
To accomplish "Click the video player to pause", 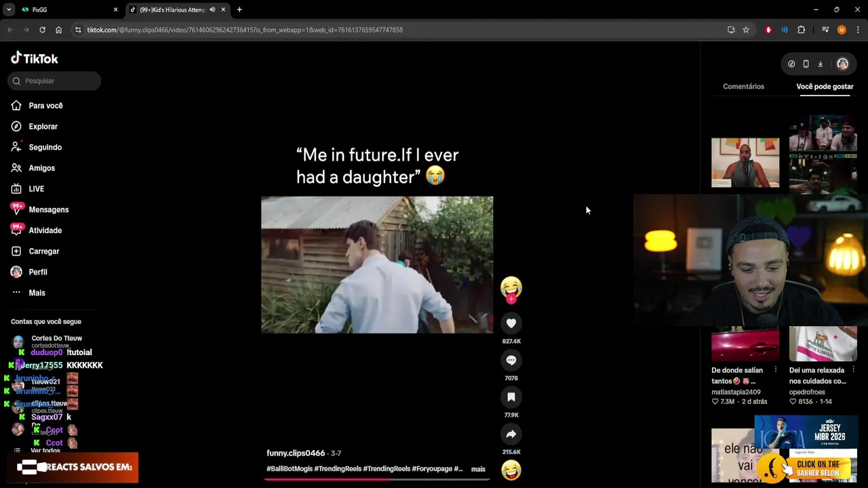I will [x=377, y=265].
